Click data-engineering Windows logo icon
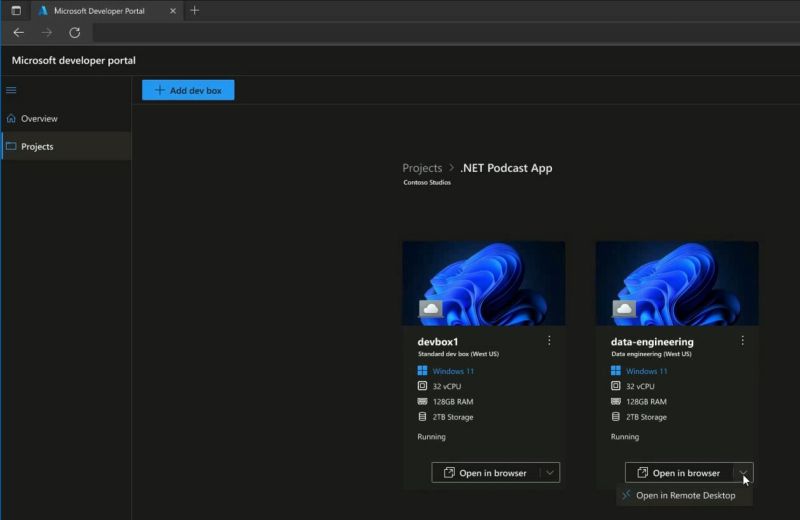The width and height of the screenshot is (800, 520). pyautogui.click(x=616, y=370)
